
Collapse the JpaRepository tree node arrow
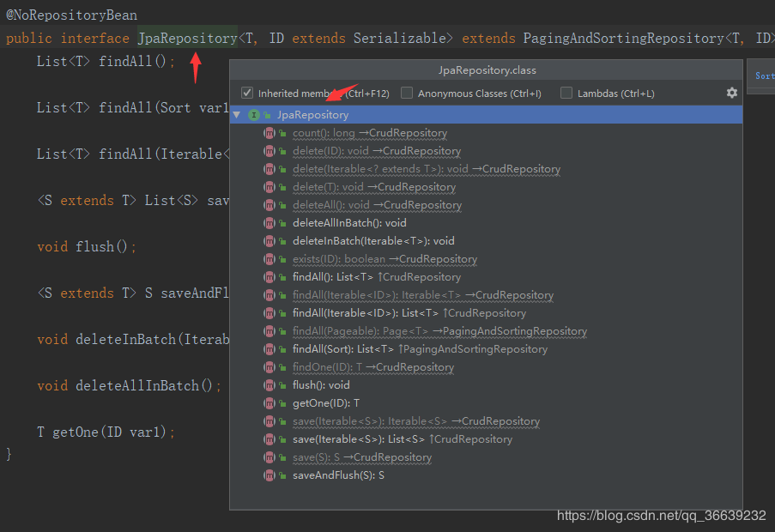click(237, 115)
